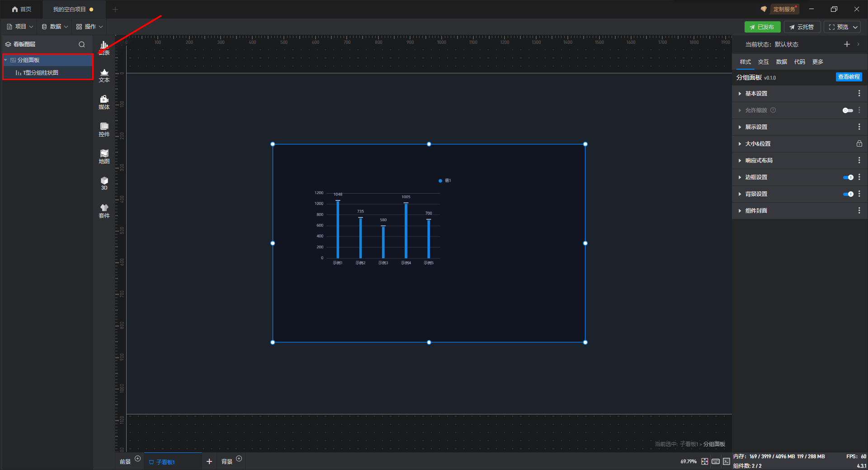Viewport: 868px width, 470px height.
Task: Open the 套件 (Kit) component category
Action: click(104, 211)
